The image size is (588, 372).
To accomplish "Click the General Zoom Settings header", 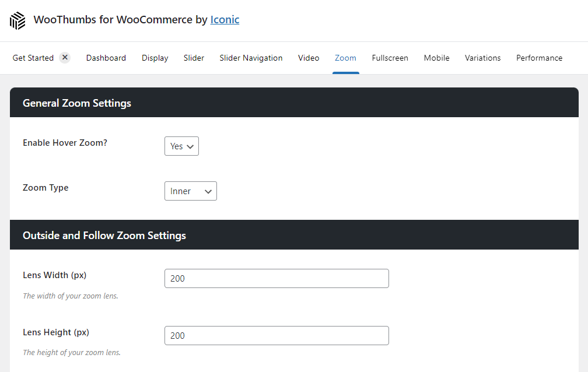I will tap(76, 103).
